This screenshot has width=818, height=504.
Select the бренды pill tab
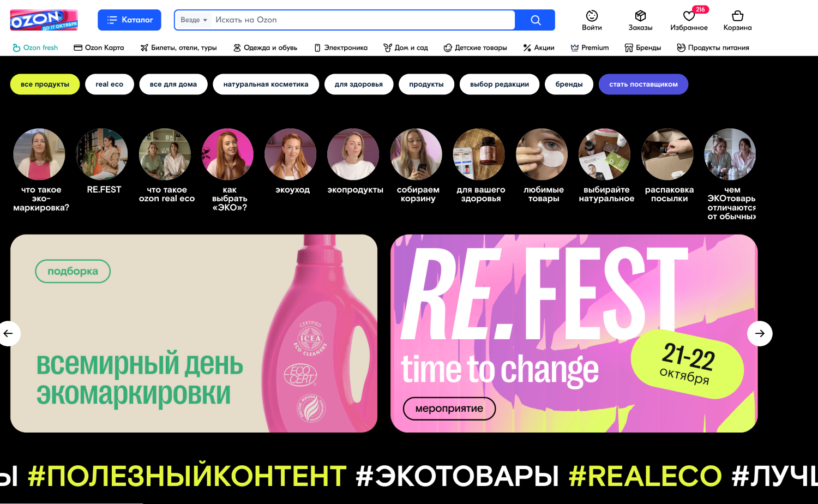point(569,84)
